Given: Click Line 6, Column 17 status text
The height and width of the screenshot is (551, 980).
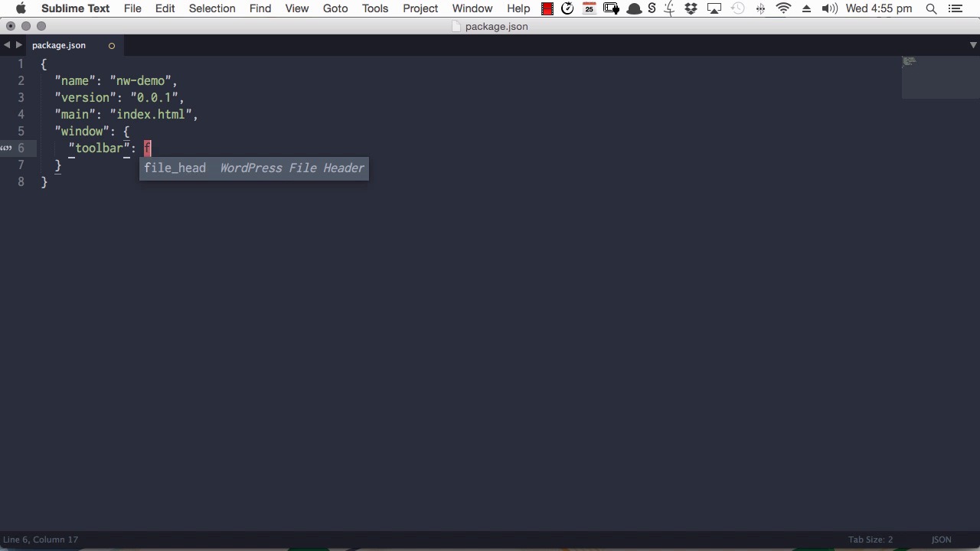Looking at the screenshot, I should (x=41, y=540).
